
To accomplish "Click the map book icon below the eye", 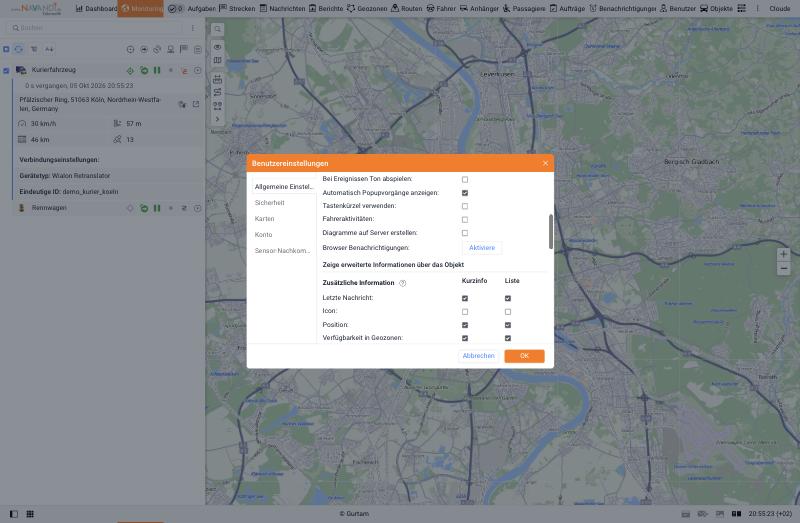I will [x=217, y=60].
